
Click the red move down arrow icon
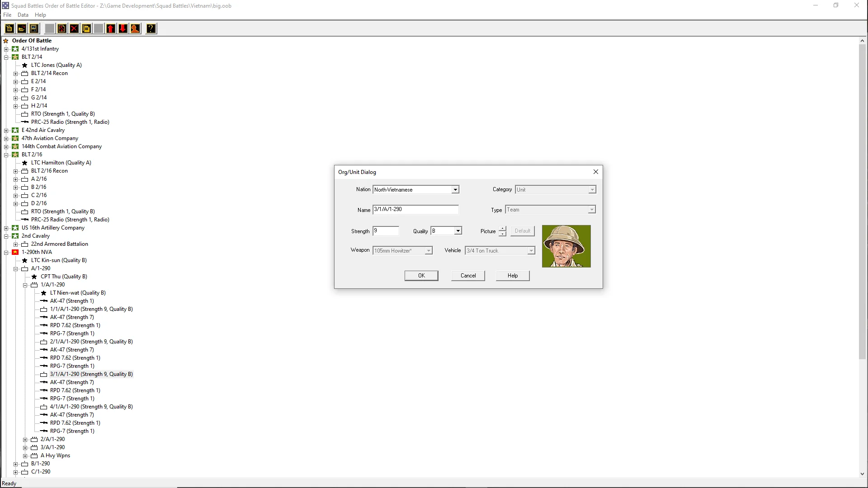[x=123, y=28]
